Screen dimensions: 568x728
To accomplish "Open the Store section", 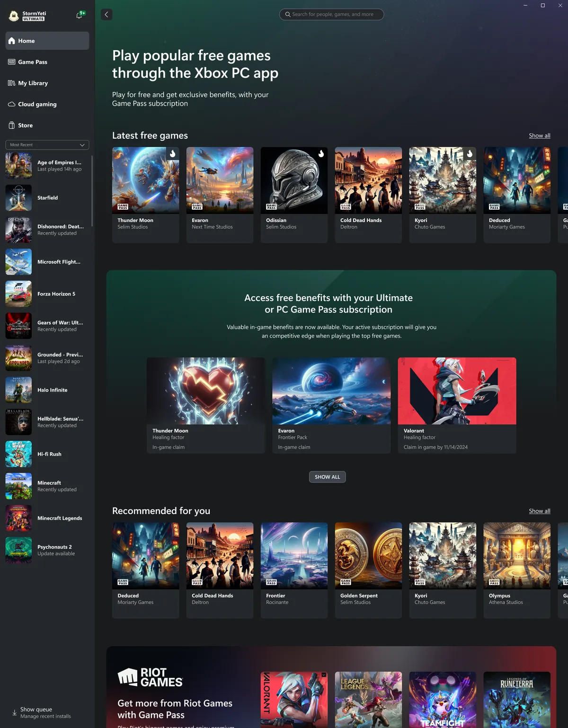I will [47, 125].
